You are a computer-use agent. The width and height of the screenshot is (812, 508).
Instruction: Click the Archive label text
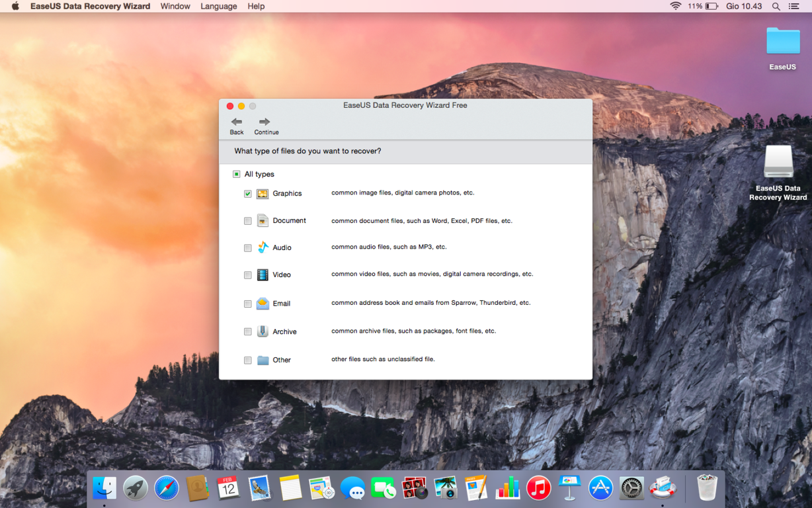284,332
